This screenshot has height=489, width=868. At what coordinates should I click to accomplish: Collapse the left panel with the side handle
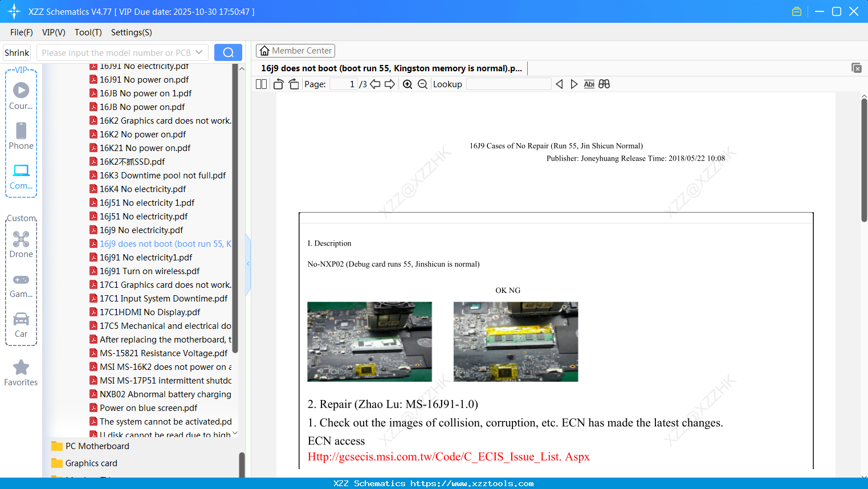(248, 264)
